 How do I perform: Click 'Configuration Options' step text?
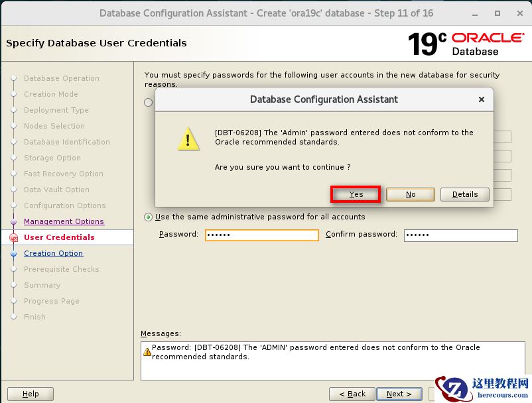(x=65, y=205)
